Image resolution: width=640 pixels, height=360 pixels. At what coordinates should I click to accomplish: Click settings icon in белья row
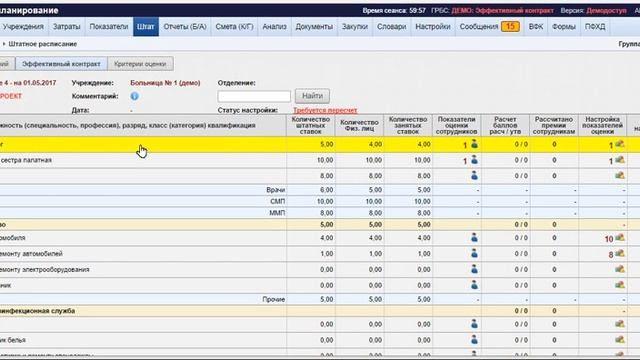[x=620, y=340]
